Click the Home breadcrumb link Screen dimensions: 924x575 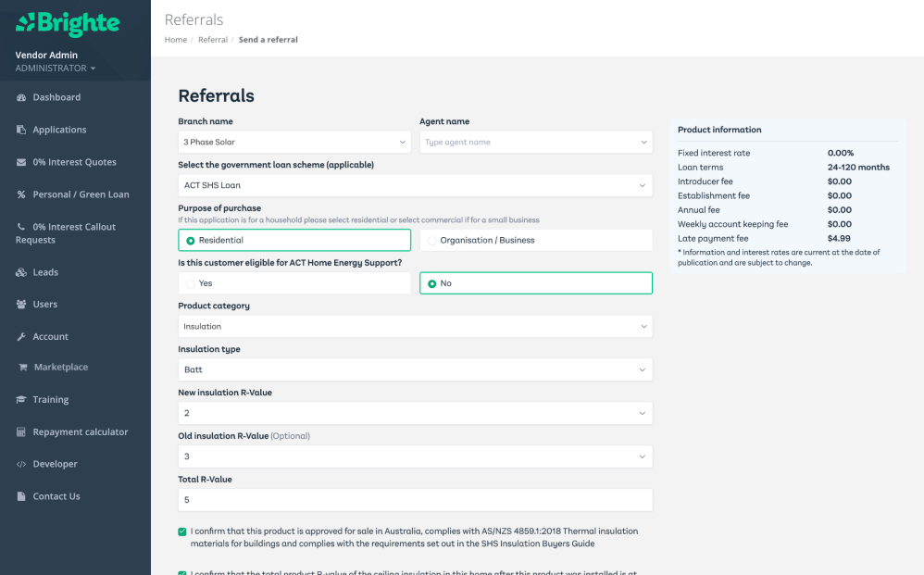175,40
